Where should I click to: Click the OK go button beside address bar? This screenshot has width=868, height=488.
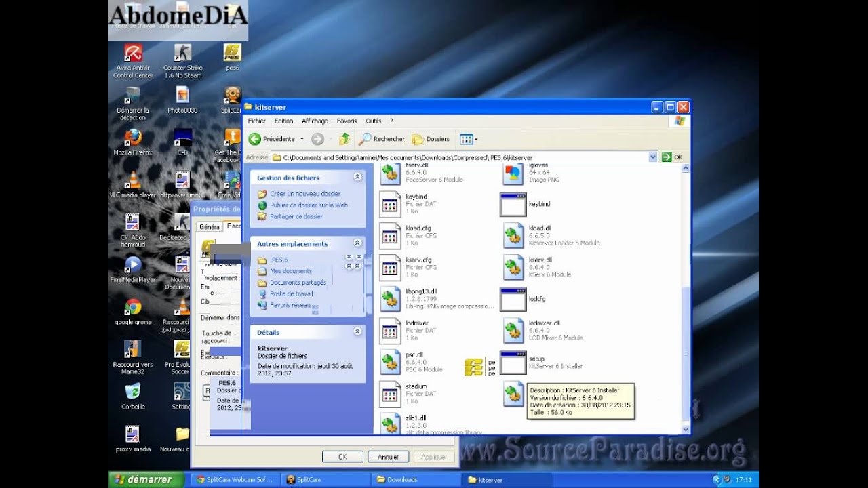[672, 157]
